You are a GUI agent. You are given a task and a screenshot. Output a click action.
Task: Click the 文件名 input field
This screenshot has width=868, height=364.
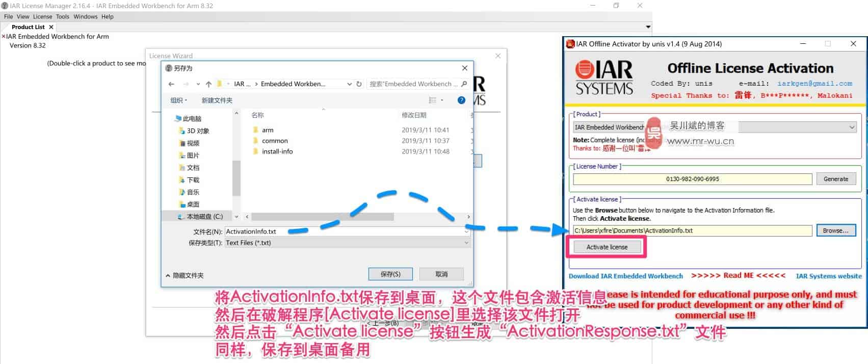tap(347, 231)
